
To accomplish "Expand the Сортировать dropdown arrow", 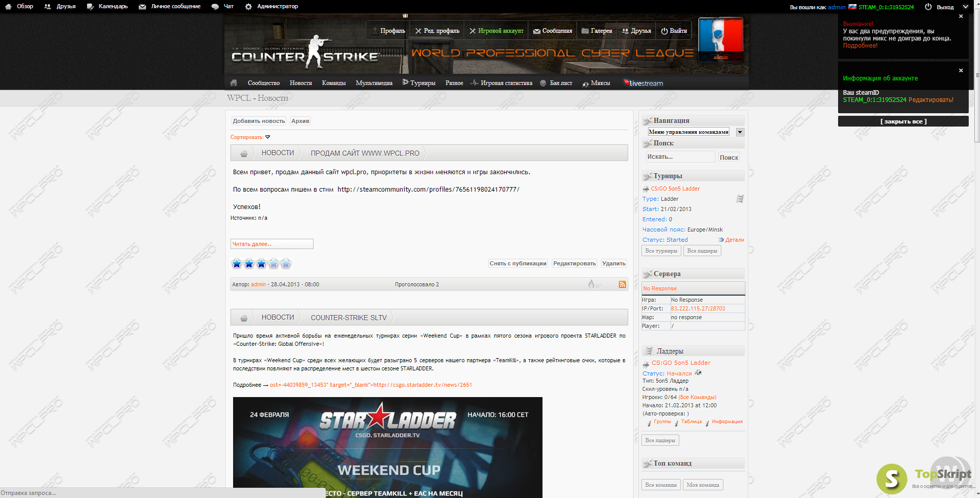I will pos(267,137).
